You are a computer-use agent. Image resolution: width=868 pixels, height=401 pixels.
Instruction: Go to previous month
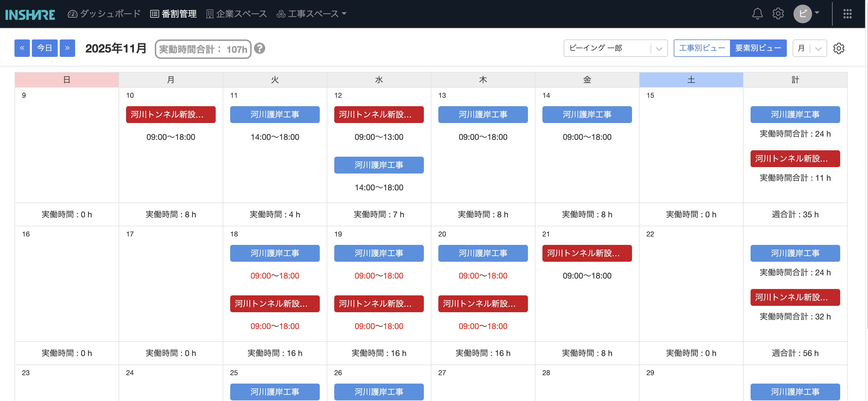pos(22,48)
